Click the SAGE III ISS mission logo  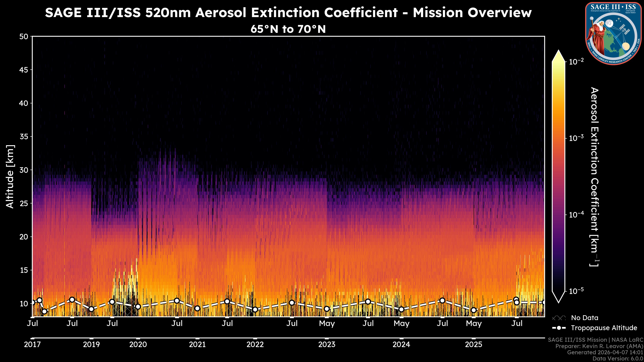[613, 33]
